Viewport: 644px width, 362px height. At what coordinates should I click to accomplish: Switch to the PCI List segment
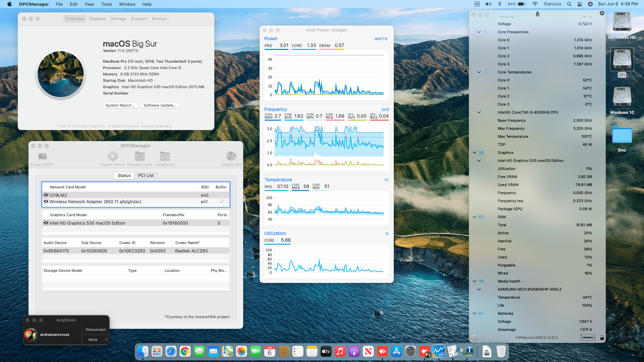(146, 175)
